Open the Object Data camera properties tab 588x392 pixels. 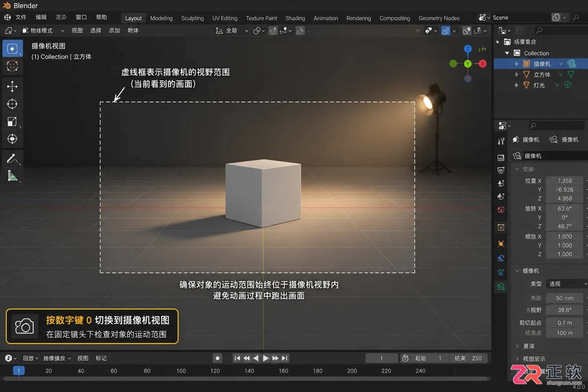501,287
